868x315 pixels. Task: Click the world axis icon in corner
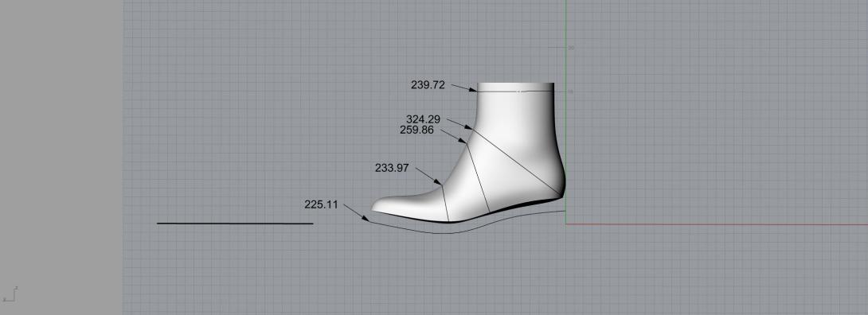(10, 294)
